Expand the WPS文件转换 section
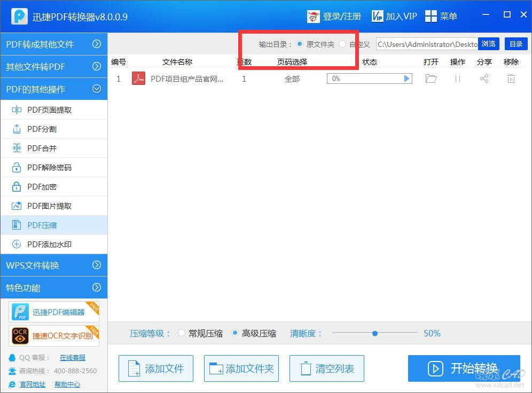The width and height of the screenshot is (532, 393). (x=54, y=265)
